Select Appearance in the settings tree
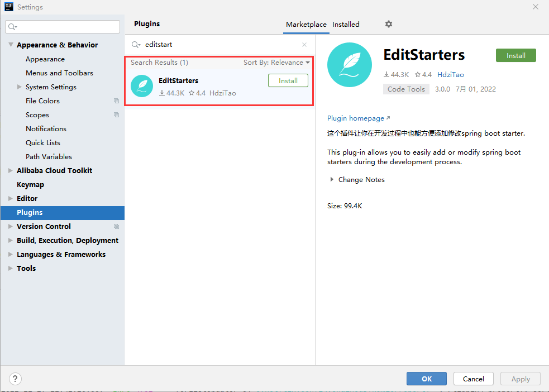The image size is (549, 392). [x=45, y=59]
